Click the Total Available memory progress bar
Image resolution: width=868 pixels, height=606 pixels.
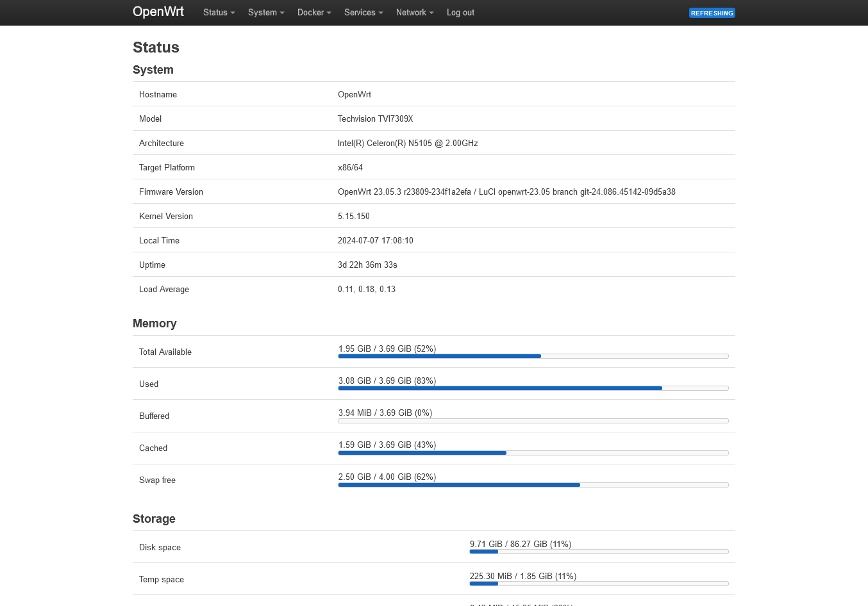click(x=533, y=356)
